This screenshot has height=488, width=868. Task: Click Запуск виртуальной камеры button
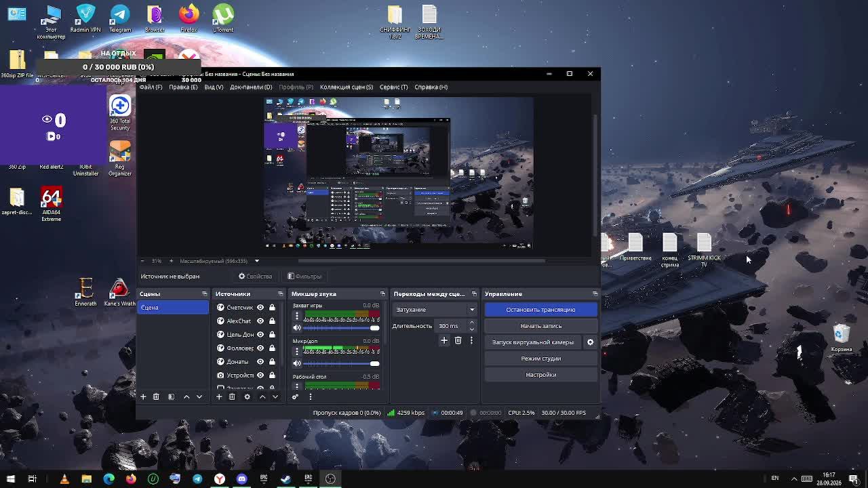click(533, 342)
